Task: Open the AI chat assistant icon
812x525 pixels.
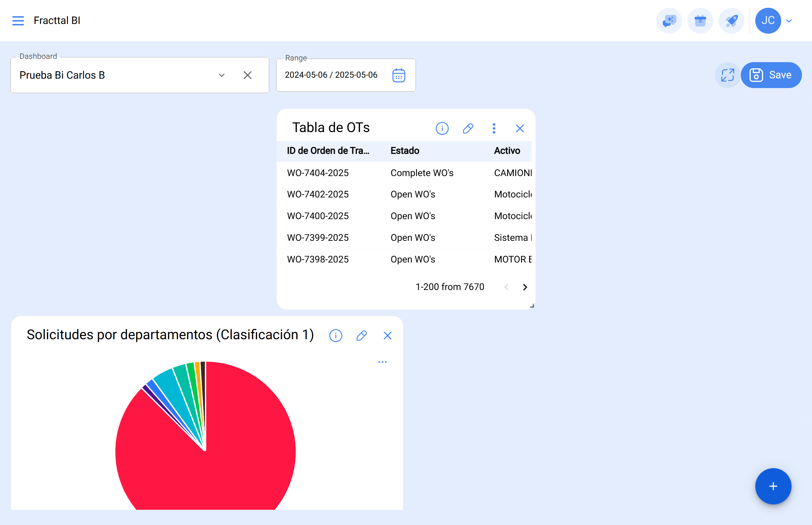Action: point(669,21)
